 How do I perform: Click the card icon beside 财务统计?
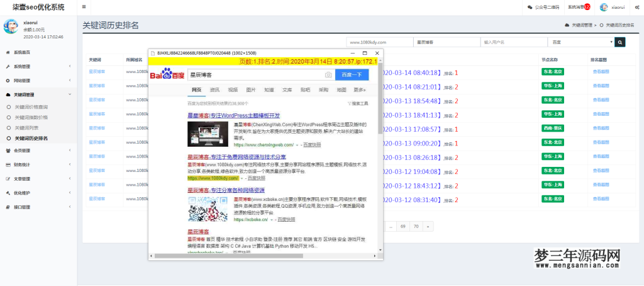point(8,164)
